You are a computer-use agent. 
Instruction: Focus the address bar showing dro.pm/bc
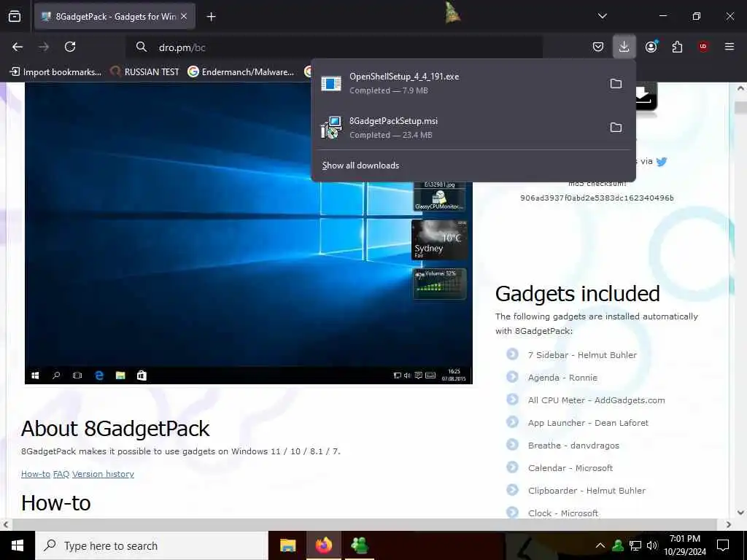[x=333, y=47]
